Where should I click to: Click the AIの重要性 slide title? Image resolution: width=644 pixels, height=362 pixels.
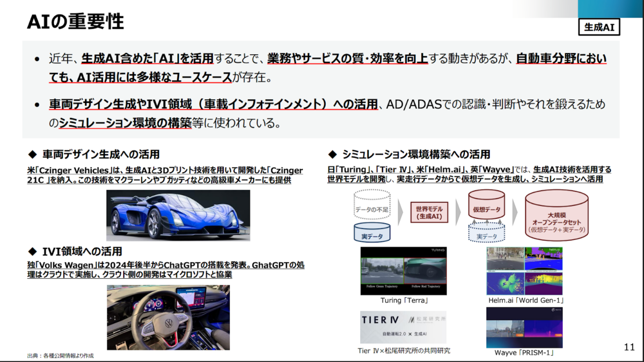pyautogui.click(x=76, y=22)
